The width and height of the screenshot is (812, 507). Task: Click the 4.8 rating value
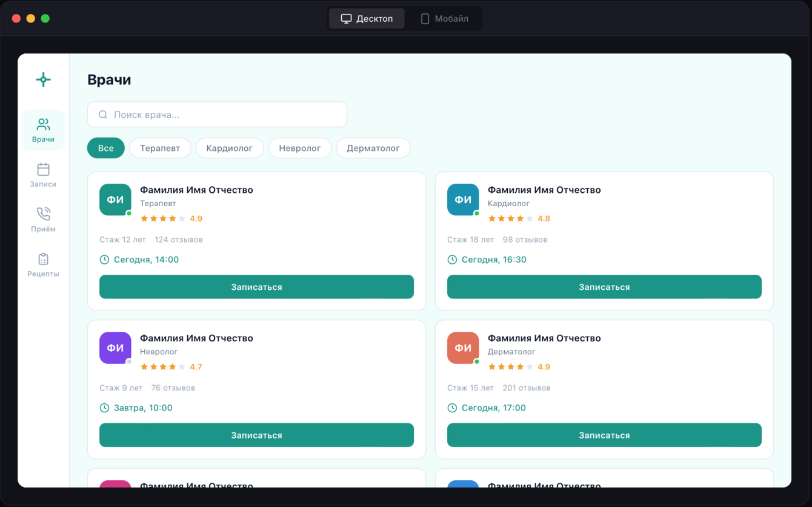tap(544, 218)
